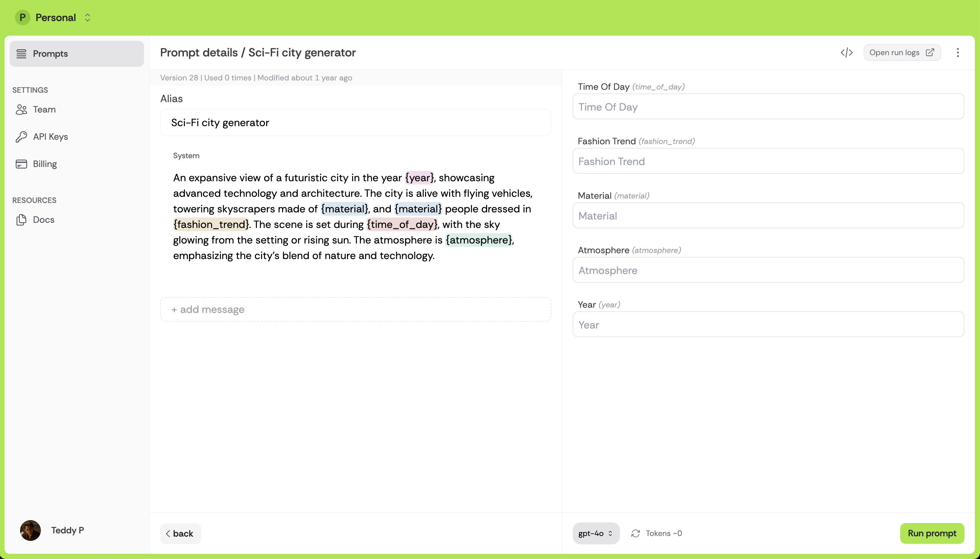This screenshot has height=559, width=980.
Task: Click the Sci-Fi city generator alias field
Action: (x=355, y=123)
